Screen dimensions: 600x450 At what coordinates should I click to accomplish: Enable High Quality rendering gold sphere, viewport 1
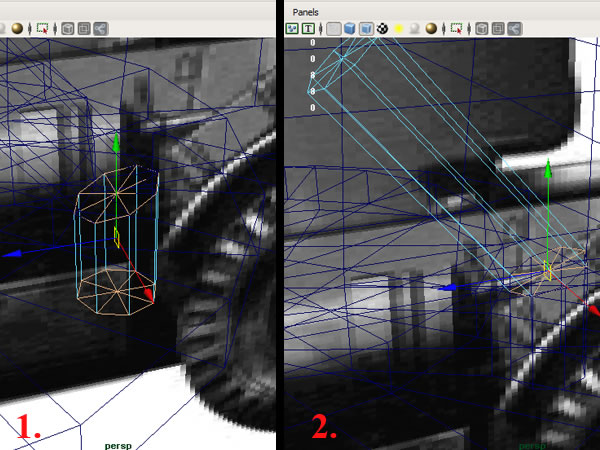pos(17,28)
